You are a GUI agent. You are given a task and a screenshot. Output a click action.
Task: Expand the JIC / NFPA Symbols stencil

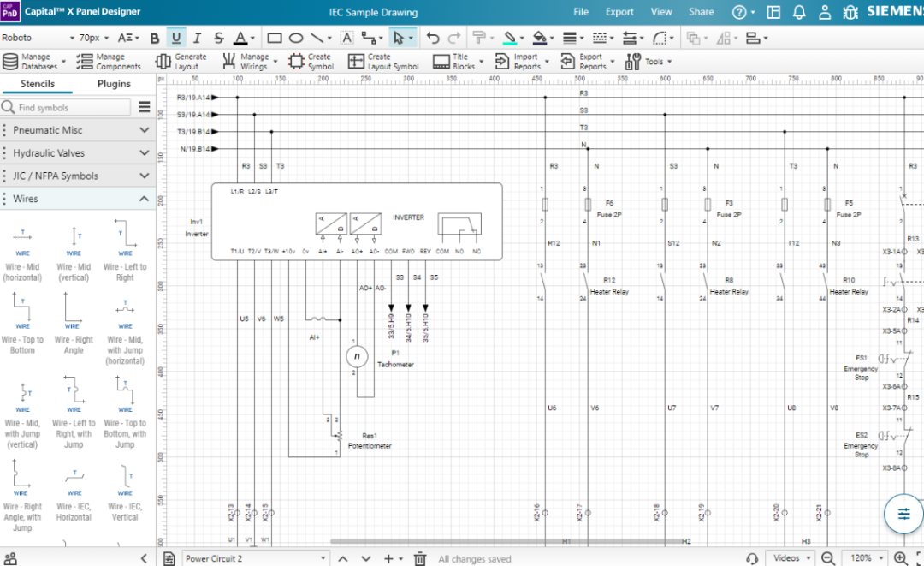click(x=78, y=176)
